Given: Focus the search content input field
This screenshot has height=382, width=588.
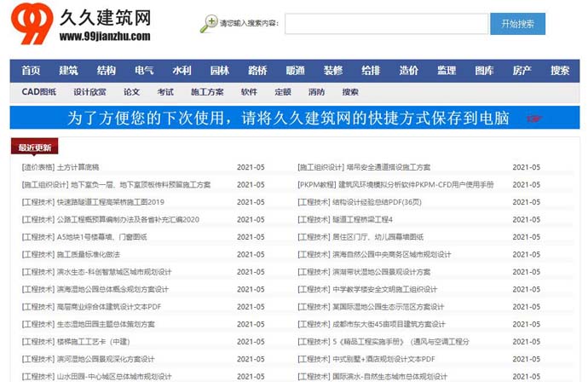Looking at the screenshot, I should pyautogui.click(x=386, y=24).
